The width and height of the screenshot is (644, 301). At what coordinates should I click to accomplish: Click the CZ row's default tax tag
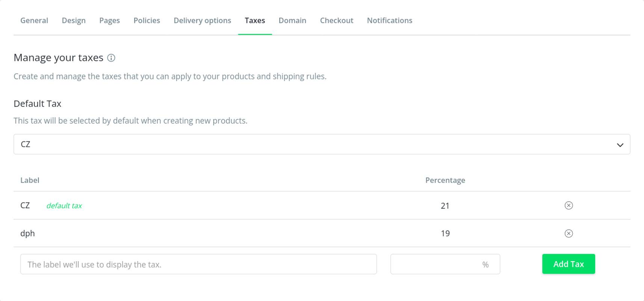click(64, 206)
